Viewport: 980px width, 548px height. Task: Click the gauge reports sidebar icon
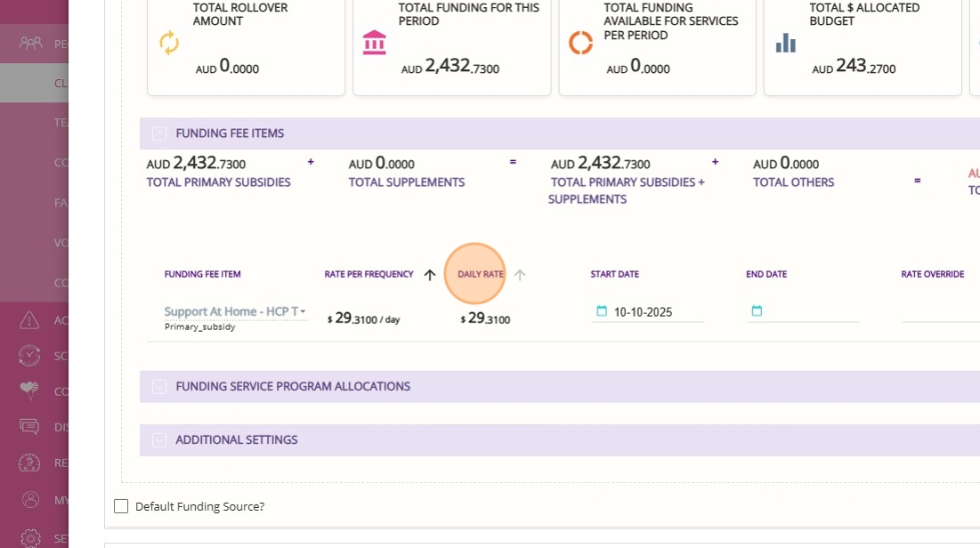click(x=30, y=463)
